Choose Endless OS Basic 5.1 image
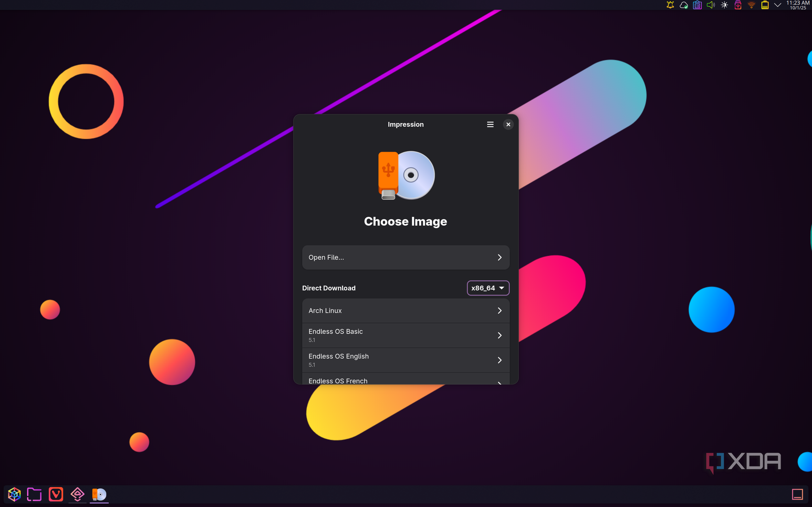Viewport: 812px width, 507px height. [406, 335]
